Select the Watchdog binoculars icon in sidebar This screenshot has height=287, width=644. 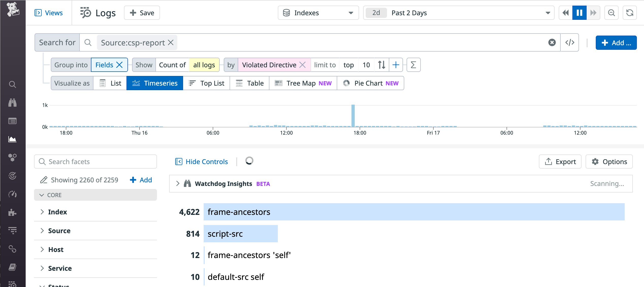coord(12,103)
